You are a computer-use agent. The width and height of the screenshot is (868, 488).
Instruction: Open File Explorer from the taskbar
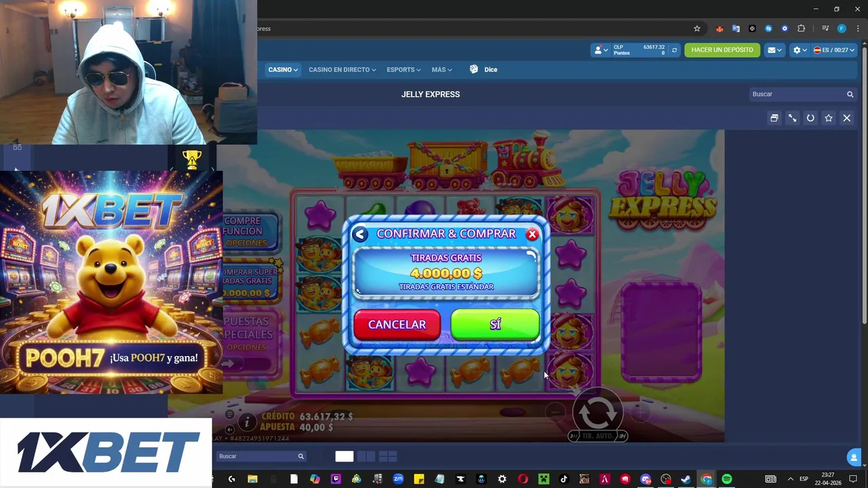click(252, 479)
